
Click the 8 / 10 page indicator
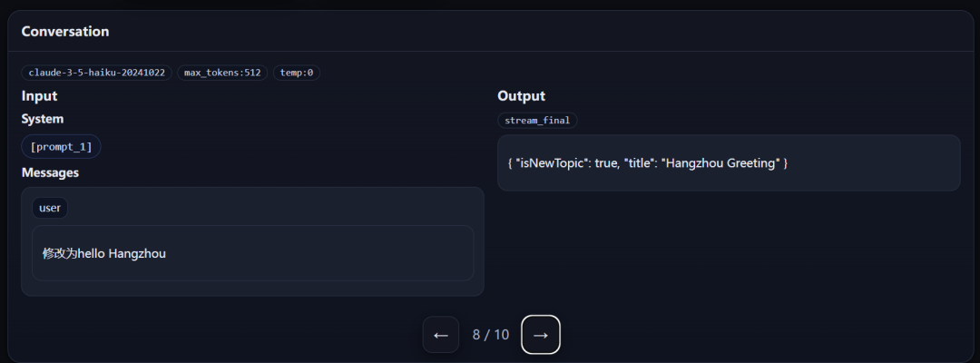coord(491,335)
